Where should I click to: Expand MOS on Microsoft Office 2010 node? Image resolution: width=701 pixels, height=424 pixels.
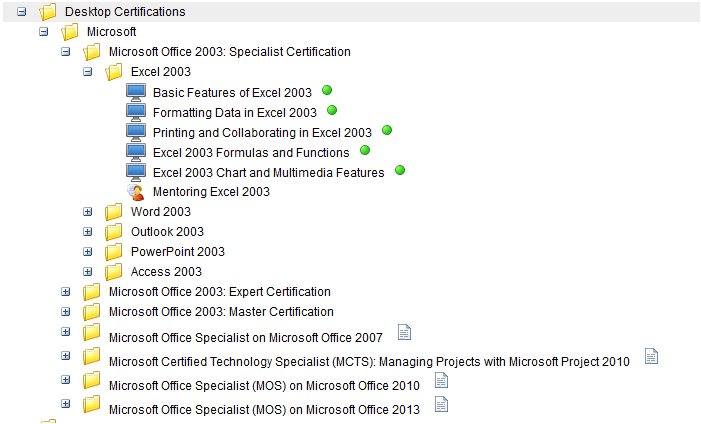click(x=66, y=380)
